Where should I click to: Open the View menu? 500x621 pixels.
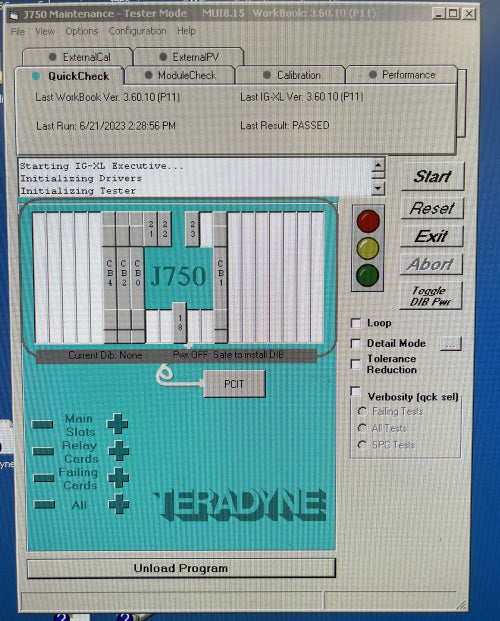pyautogui.click(x=45, y=31)
